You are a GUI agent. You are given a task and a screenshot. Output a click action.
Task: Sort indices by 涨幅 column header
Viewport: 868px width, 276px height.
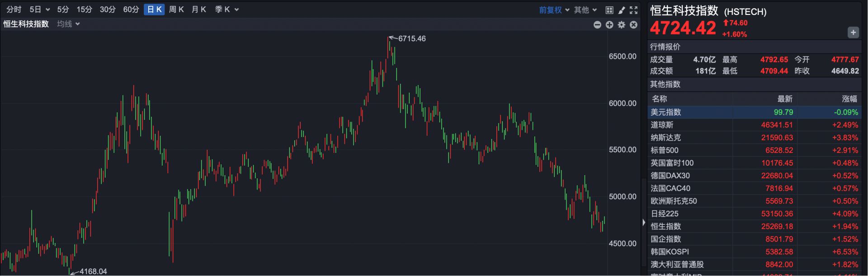849,99
